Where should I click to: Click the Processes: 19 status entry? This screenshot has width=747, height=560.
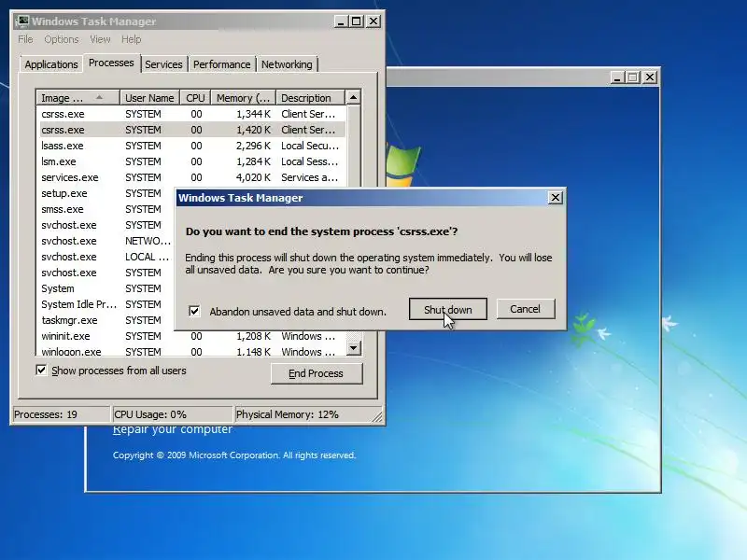[61, 414]
